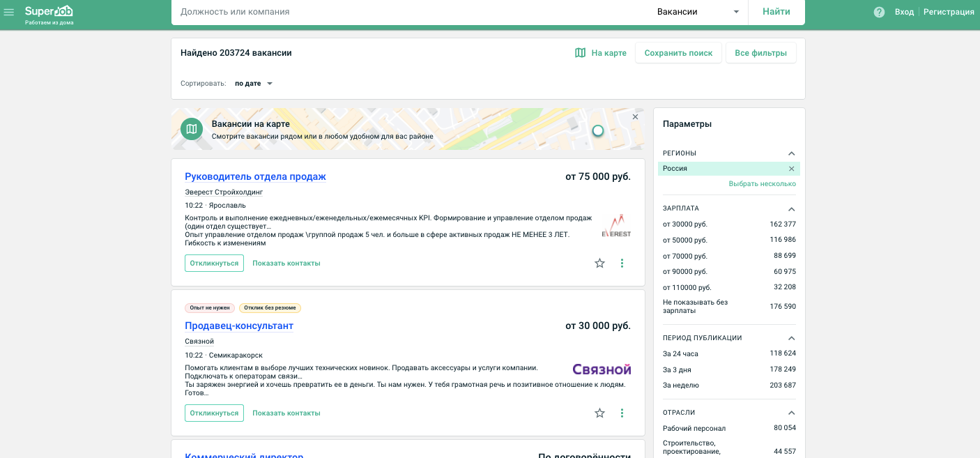Click Регистрация in the header
Screen dimensions: 980x458
949,12
